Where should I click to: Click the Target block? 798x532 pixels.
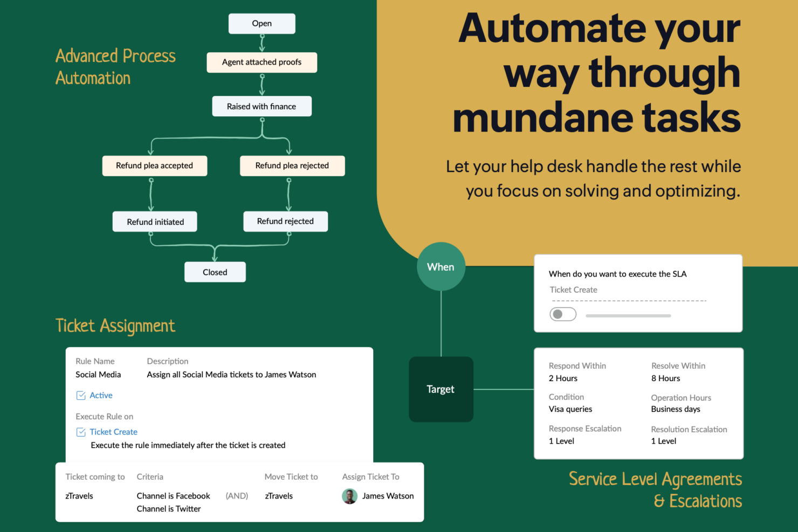point(441,389)
